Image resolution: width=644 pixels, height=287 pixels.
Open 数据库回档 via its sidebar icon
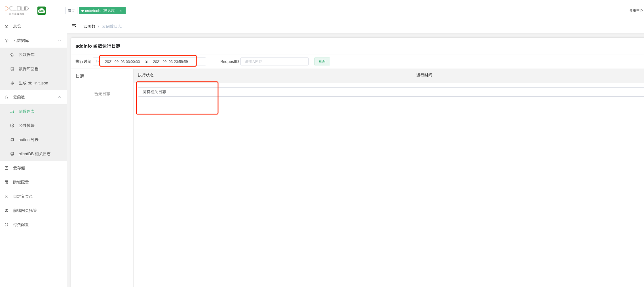tap(12, 69)
